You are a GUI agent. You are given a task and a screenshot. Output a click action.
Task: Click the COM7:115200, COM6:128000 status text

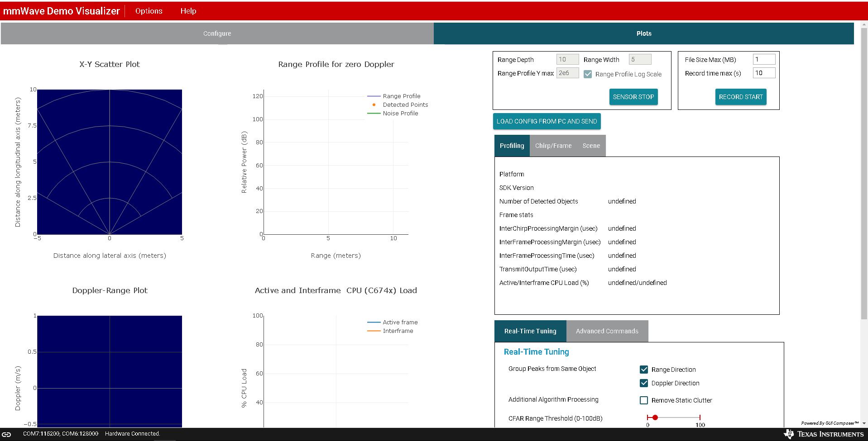61,433
